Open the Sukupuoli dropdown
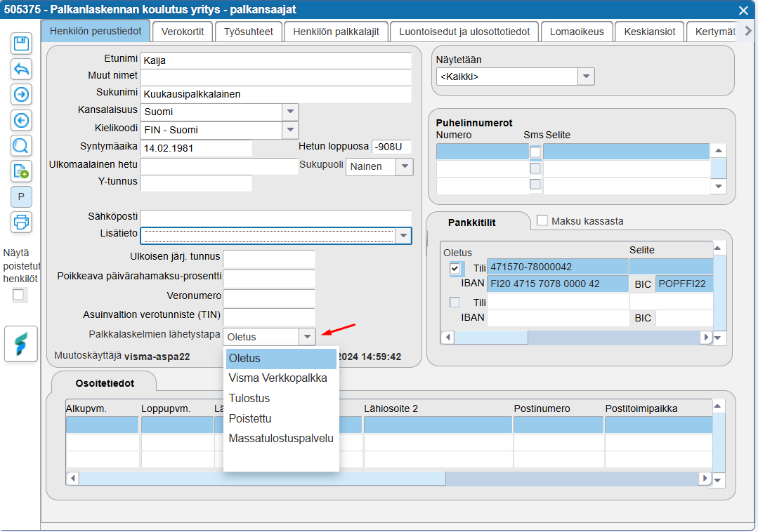Viewport: 758px width, 532px height. [405, 166]
